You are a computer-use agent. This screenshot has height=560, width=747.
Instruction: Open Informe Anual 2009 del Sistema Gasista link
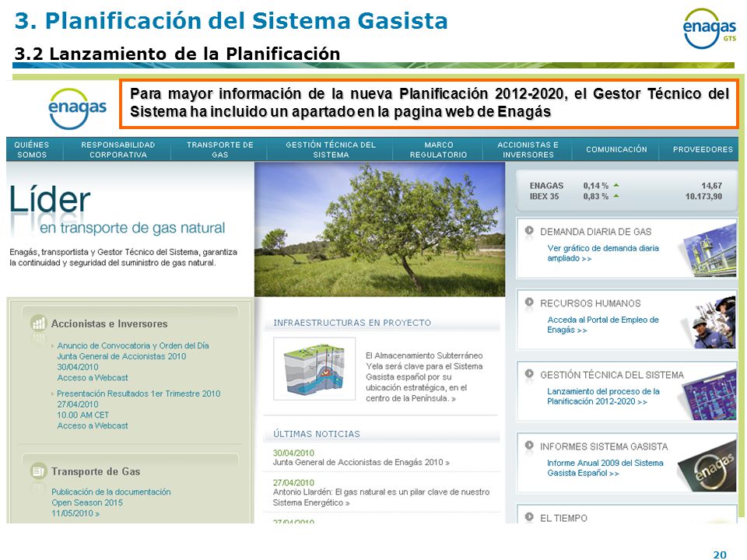[x=605, y=467]
